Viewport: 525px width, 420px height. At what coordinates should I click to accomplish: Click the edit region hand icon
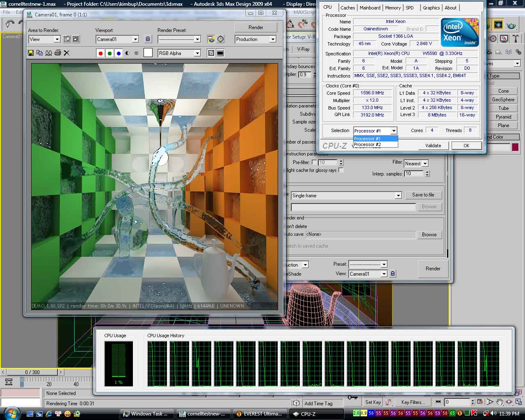67,39
